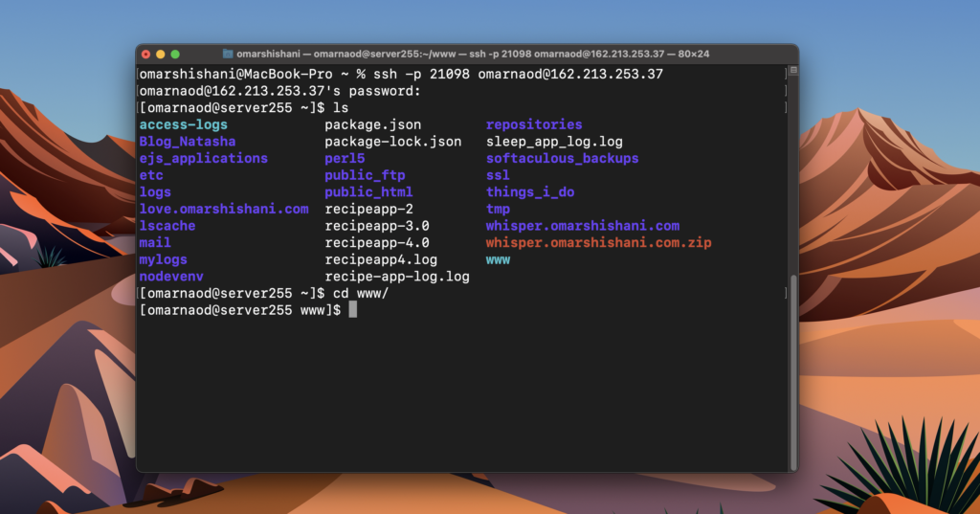Click the ls command prompt line
The width and height of the screenshot is (980, 514).
pos(244,107)
